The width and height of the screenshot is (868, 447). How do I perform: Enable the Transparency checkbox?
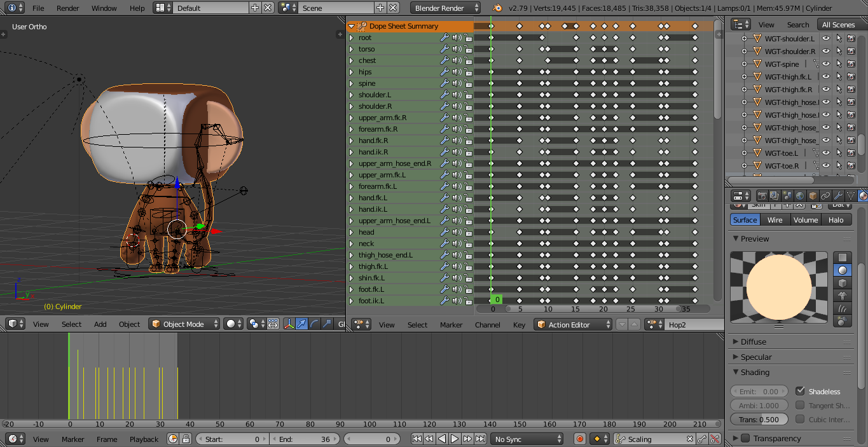[747, 438]
